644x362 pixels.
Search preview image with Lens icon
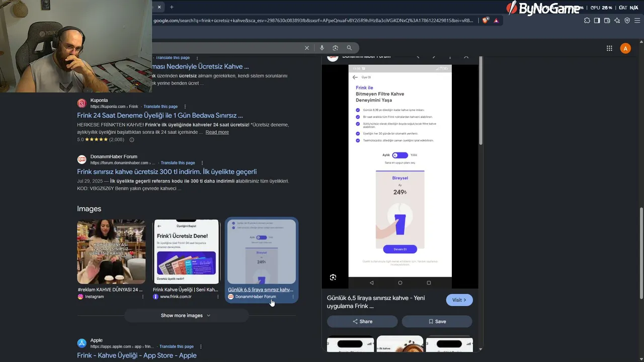(x=333, y=278)
